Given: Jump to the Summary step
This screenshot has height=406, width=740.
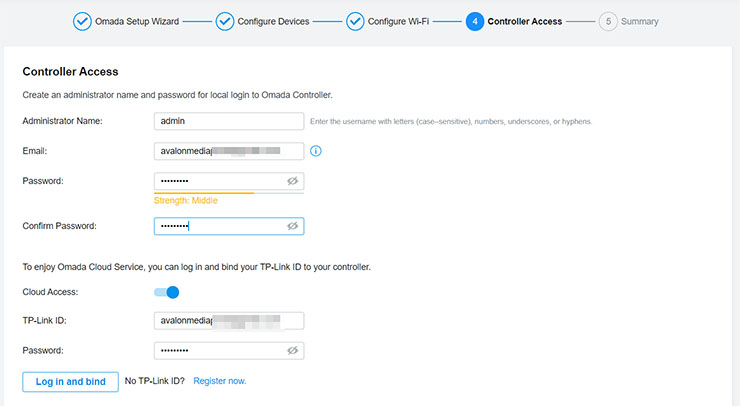Looking at the screenshot, I should pyautogui.click(x=639, y=21).
